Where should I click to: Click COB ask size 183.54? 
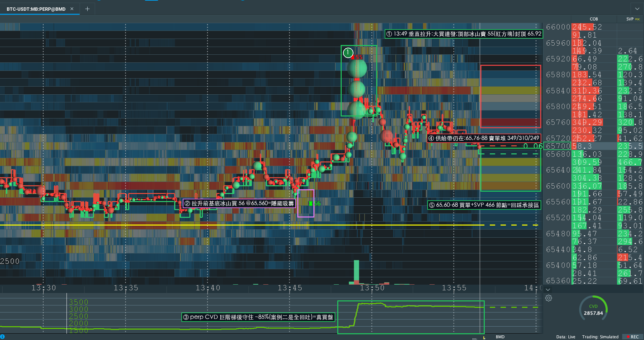click(x=587, y=75)
